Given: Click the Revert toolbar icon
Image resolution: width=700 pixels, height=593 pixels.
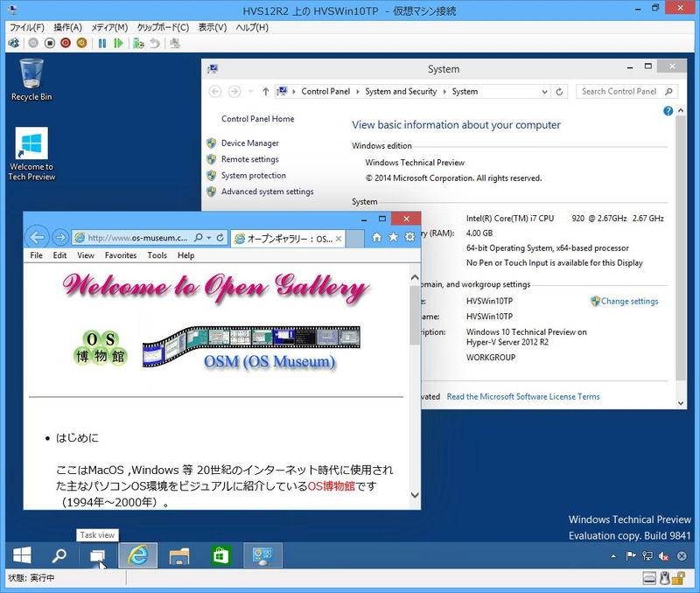Looking at the screenshot, I should [x=155, y=43].
